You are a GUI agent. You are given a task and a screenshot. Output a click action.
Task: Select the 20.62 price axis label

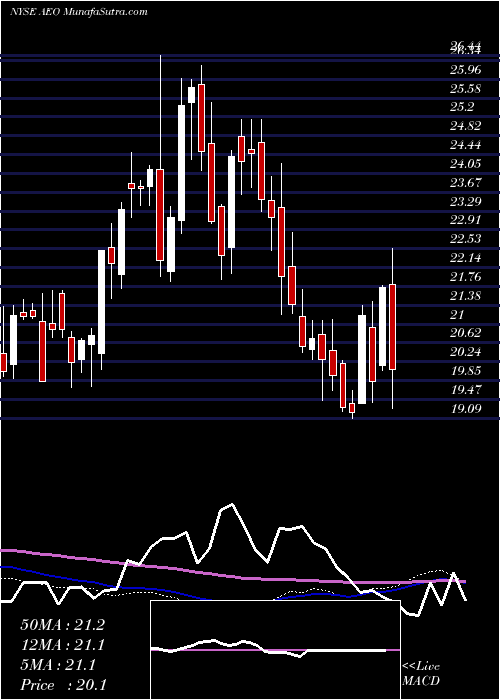point(466,333)
